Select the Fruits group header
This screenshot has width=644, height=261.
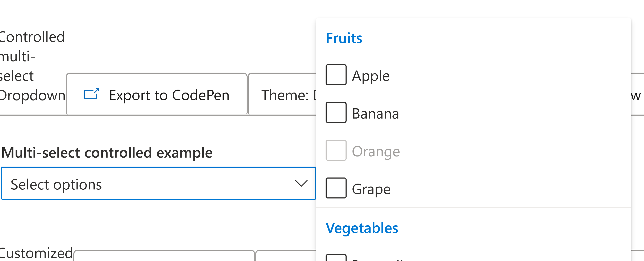pyautogui.click(x=344, y=38)
